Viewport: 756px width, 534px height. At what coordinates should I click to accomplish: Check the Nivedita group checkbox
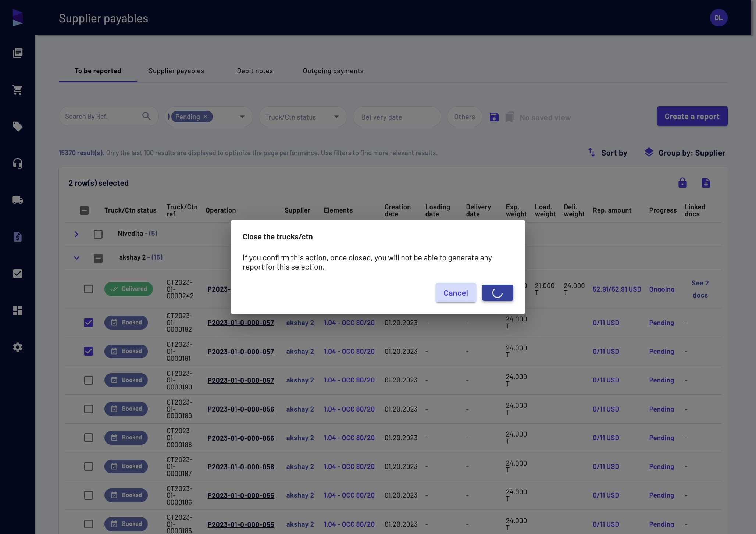(98, 234)
